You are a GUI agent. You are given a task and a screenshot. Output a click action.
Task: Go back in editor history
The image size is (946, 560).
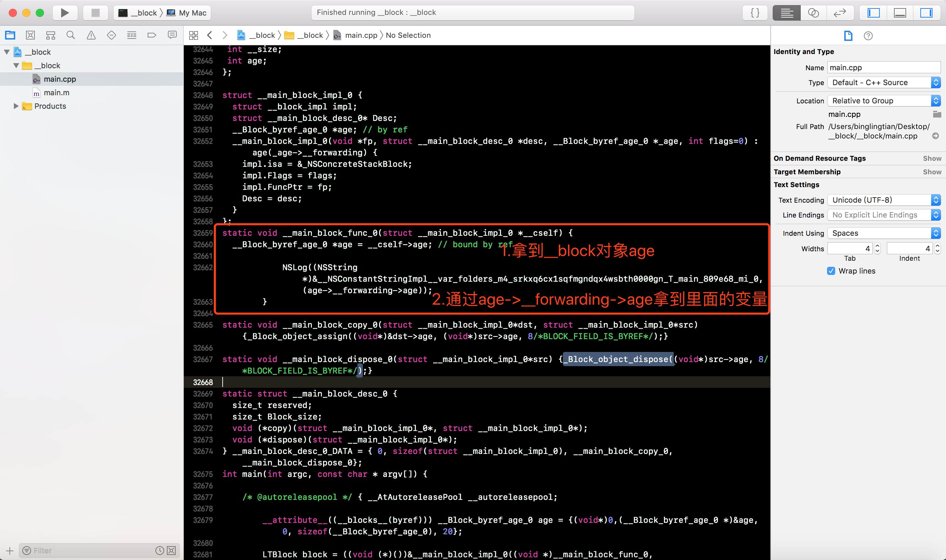click(x=210, y=35)
